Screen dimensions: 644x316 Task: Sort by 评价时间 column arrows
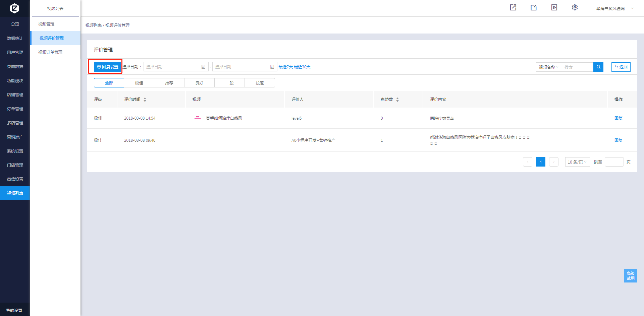point(145,100)
